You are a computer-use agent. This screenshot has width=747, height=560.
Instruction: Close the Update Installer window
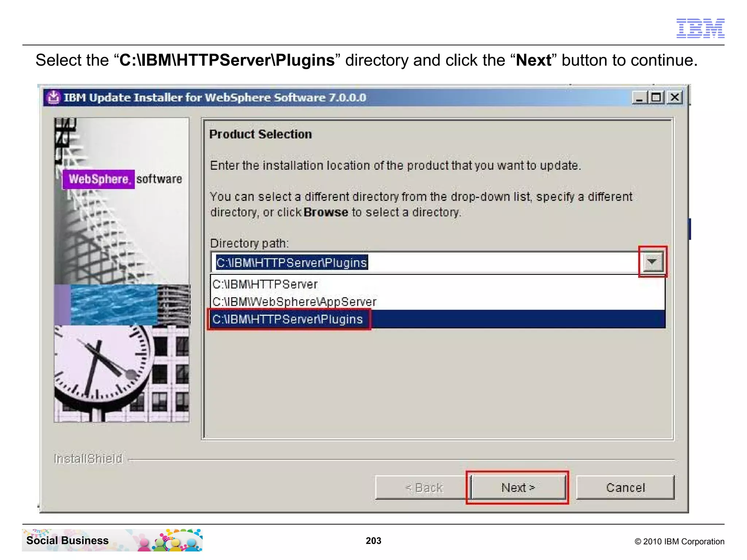[x=675, y=97]
